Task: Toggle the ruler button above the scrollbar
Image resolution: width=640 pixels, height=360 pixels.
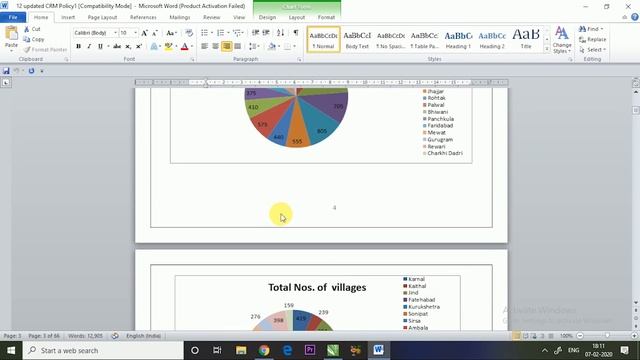Action: [x=636, y=83]
